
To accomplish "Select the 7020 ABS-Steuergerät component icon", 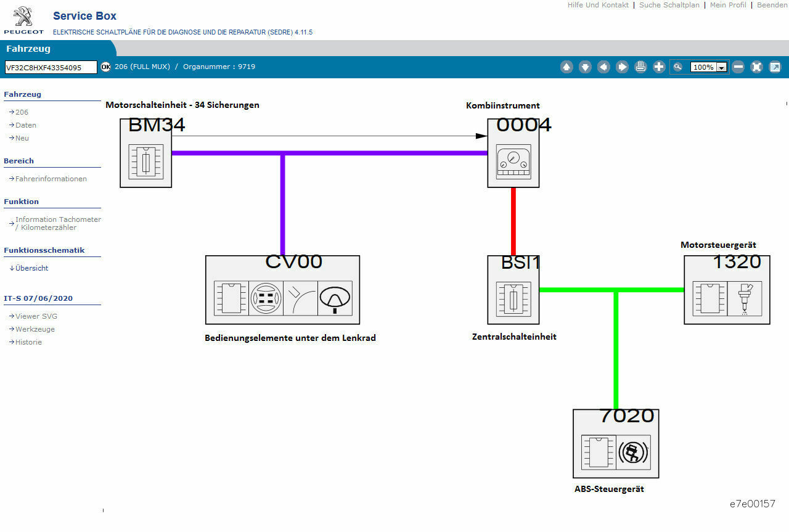I will (615, 452).
